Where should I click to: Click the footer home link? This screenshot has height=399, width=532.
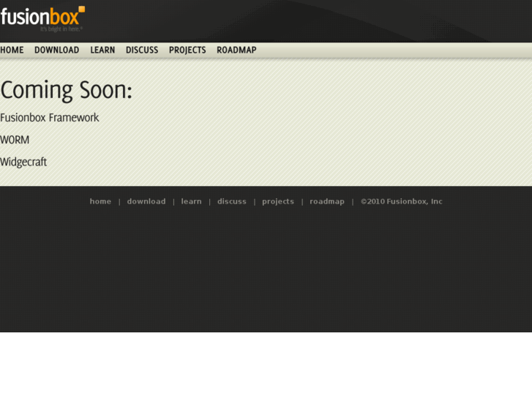100,201
